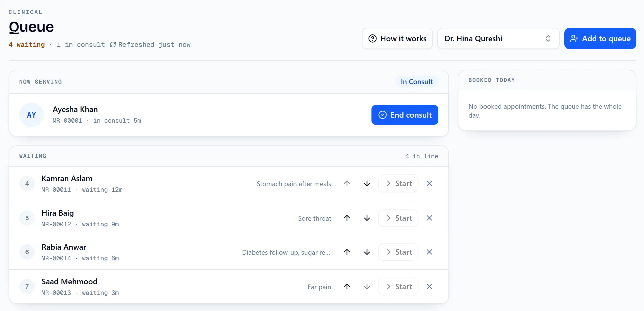644x311 pixels.
Task: Start consult for Saad Mehmood
Action: [398, 286]
